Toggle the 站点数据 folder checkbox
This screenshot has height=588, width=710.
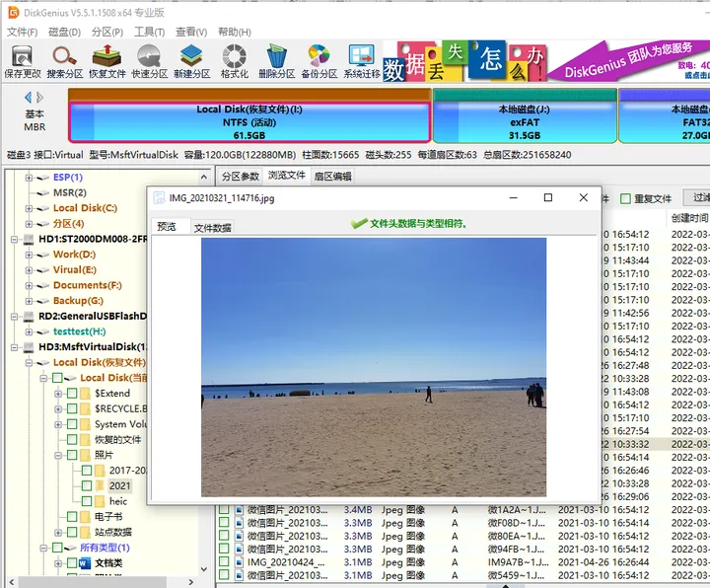(x=72, y=532)
